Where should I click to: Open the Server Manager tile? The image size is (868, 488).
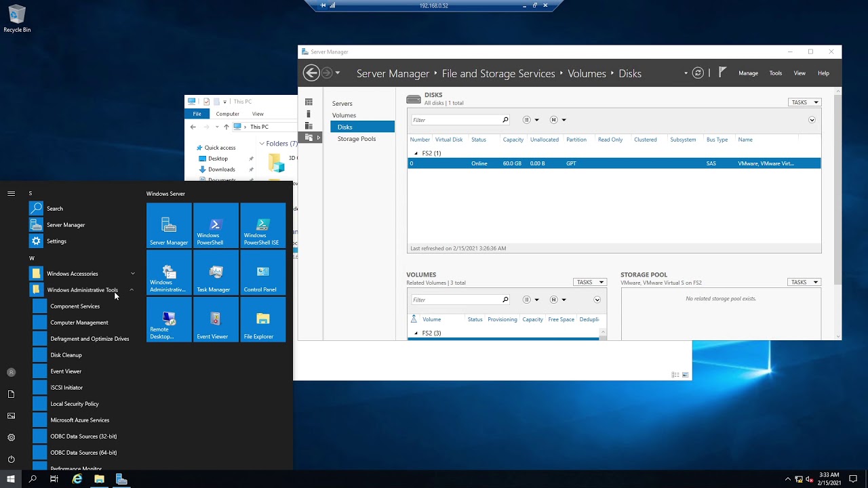[x=169, y=226]
